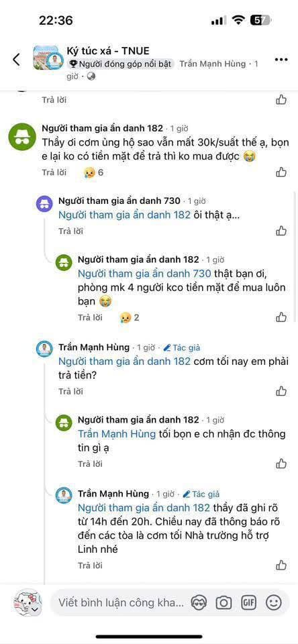
Task: Open the camera icon in the comment bar
Action: coord(223,602)
